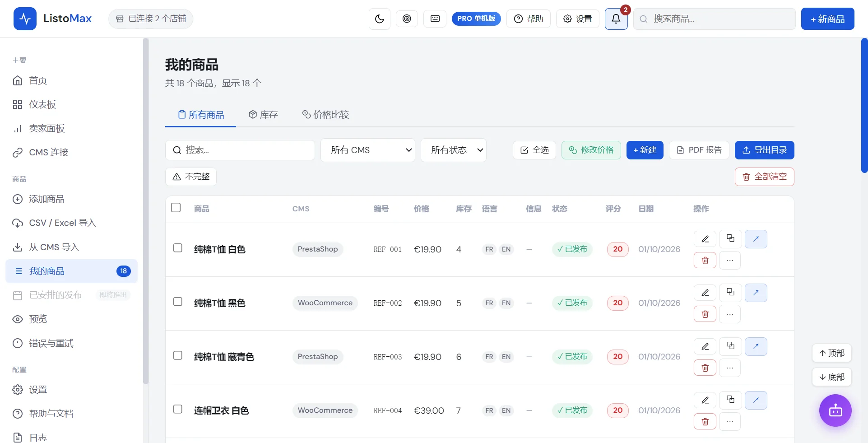Check the 纯棉T恤 黑色 row checkbox

(178, 302)
